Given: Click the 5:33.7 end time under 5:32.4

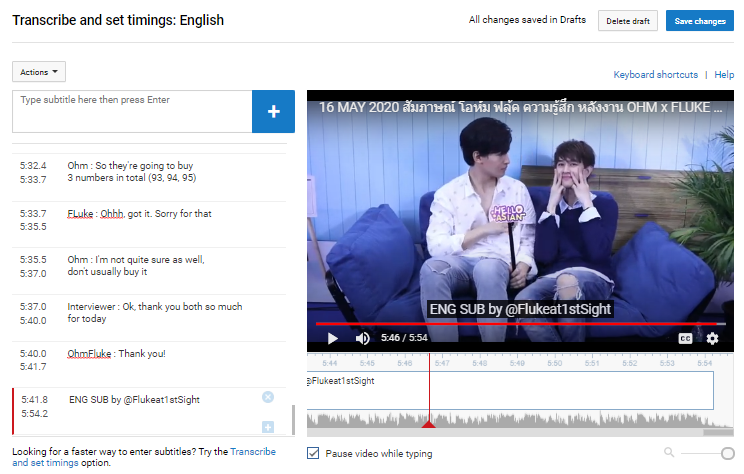Looking at the screenshot, I should (x=33, y=179).
